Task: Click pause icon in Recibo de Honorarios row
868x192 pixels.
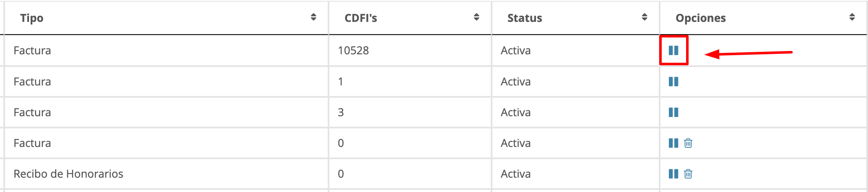Action: [x=673, y=174]
